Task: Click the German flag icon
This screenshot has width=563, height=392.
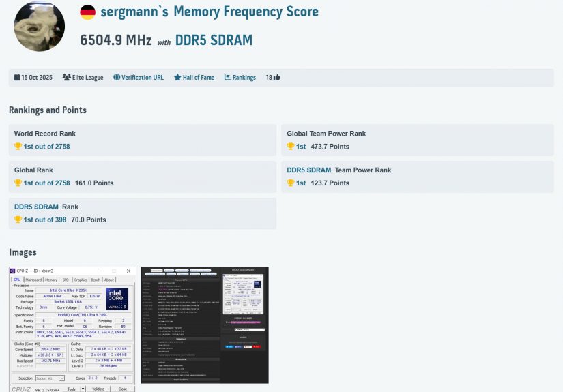Action: click(87, 12)
